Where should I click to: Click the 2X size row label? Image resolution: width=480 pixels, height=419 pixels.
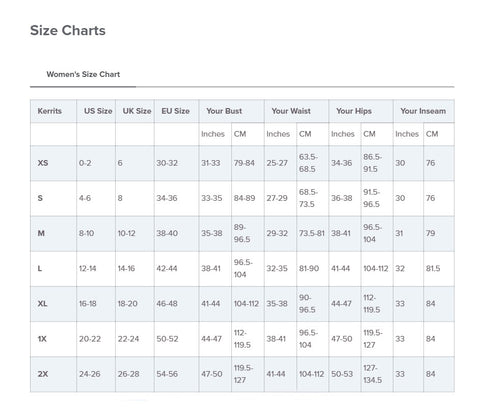coord(53,374)
